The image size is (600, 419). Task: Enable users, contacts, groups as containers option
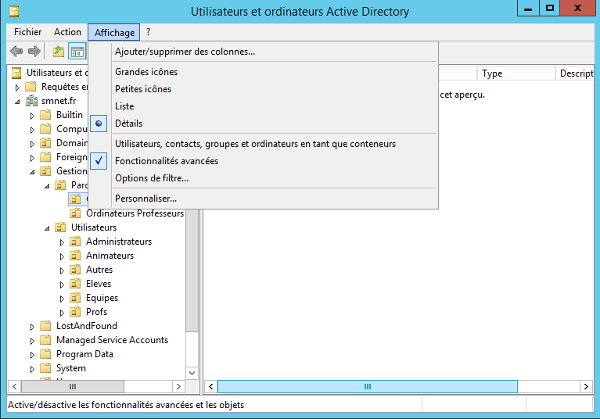pos(263,144)
